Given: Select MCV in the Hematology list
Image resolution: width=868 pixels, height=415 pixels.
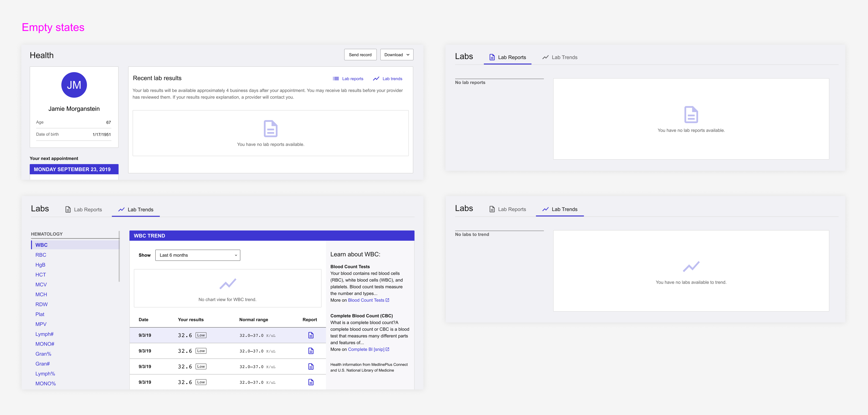Looking at the screenshot, I should point(41,284).
